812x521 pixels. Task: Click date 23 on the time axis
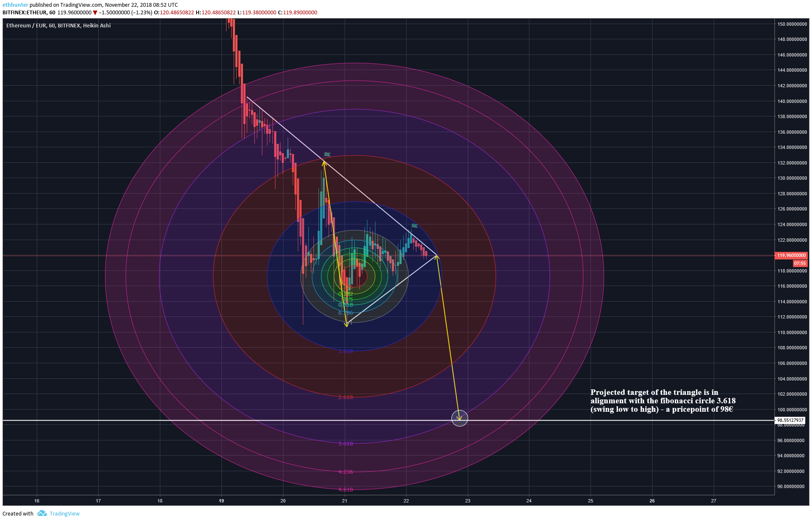point(467,501)
